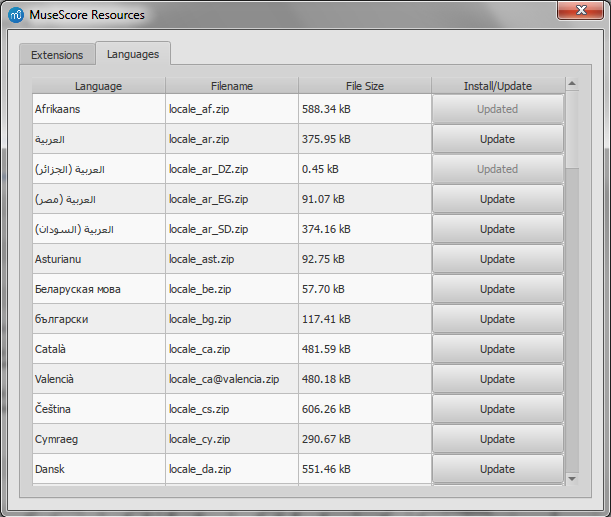Click the locale_ar_EG.zip filename
This screenshot has width=611, height=517.
coord(208,199)
